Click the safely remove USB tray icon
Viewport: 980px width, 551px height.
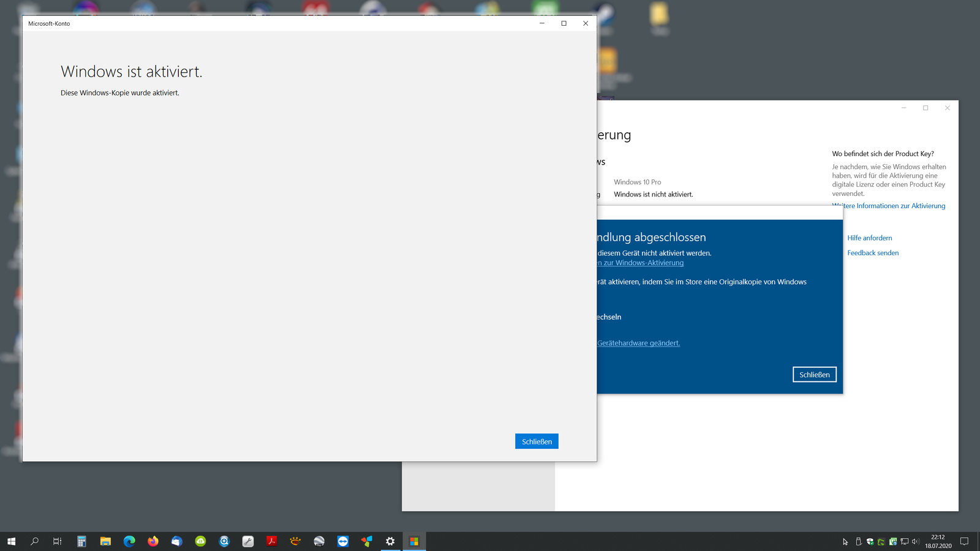(858, 542)
